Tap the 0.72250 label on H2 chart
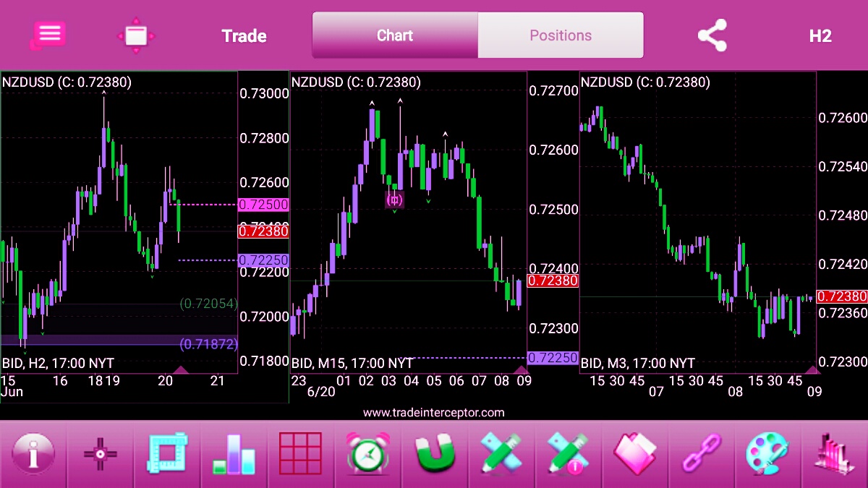 tap(263, 260)
